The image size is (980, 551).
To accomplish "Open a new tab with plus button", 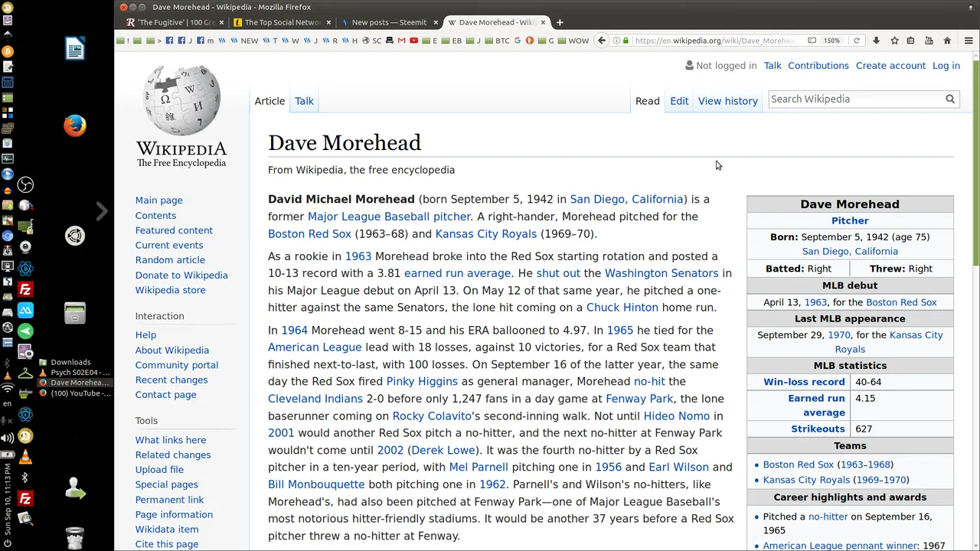I will pos(560,22).
